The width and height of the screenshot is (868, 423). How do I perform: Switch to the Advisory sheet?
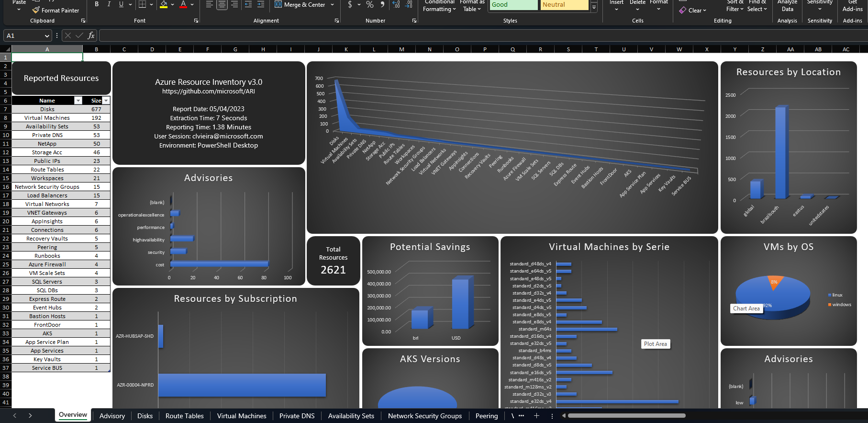pos(112,416)
